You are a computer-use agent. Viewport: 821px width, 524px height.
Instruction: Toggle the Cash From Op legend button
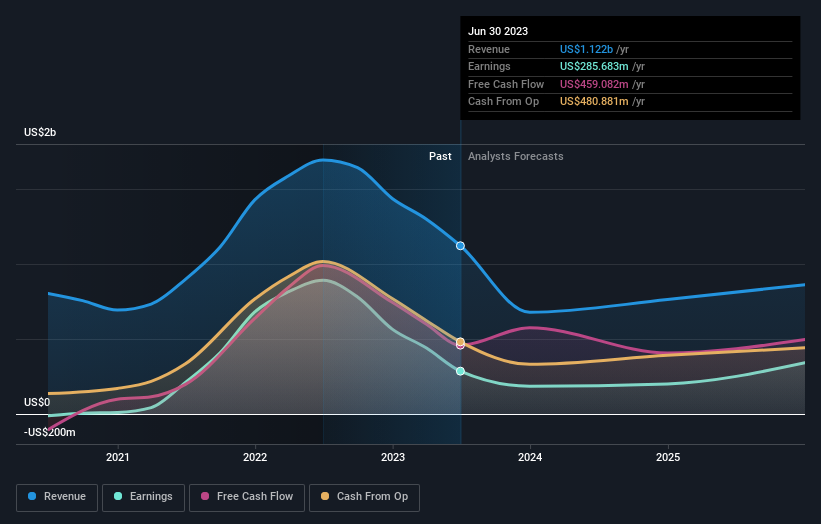[x=364, y=497]
